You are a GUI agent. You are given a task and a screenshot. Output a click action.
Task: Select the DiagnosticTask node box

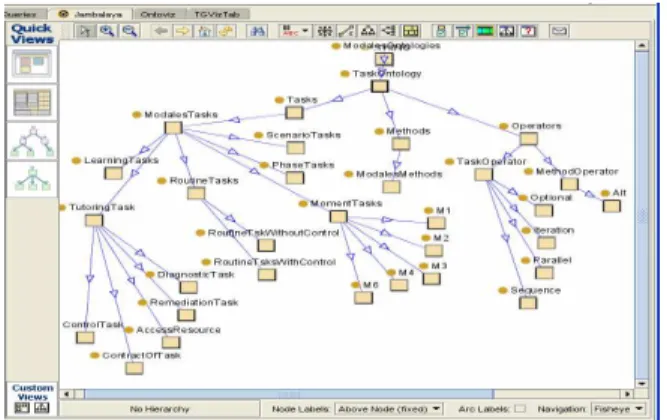188,287
